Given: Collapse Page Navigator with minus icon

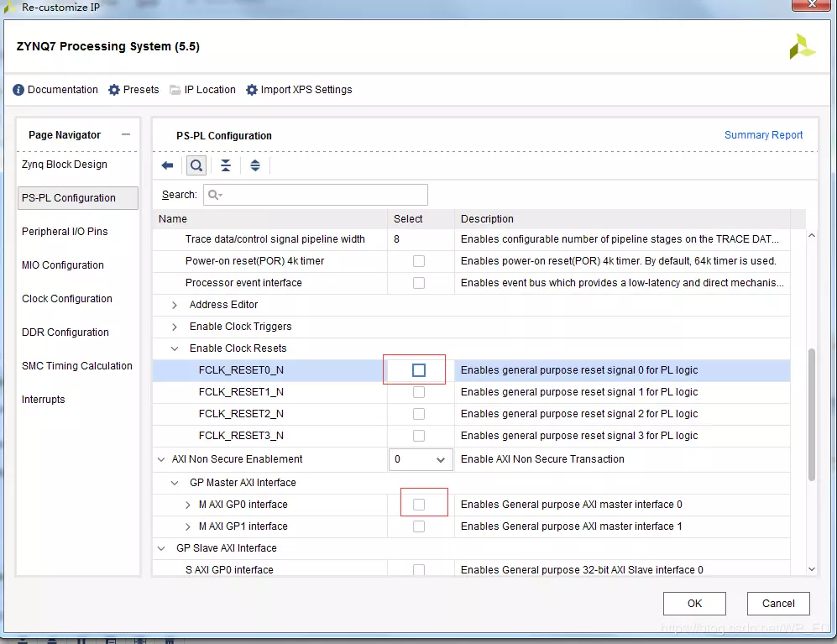Looking at the screenshot, I should click(x=126, y=134).
